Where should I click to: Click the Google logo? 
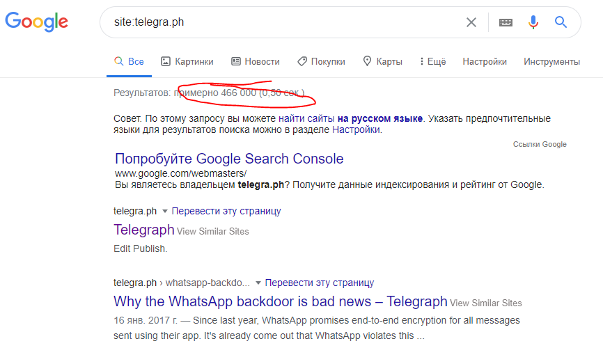pos(36,22)
